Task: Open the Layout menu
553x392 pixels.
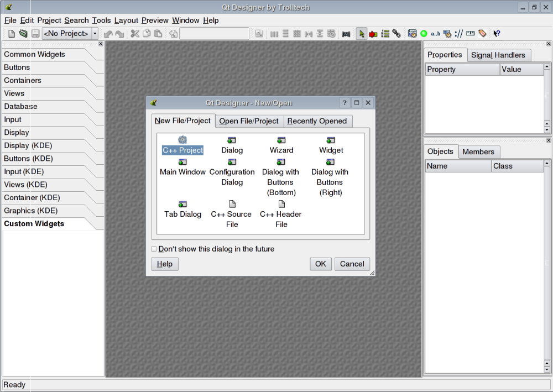Action: (x=126, y=20)
